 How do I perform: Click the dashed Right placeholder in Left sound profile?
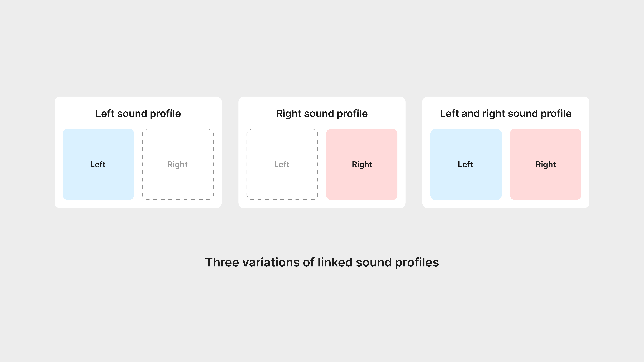(x=178, y=164)
